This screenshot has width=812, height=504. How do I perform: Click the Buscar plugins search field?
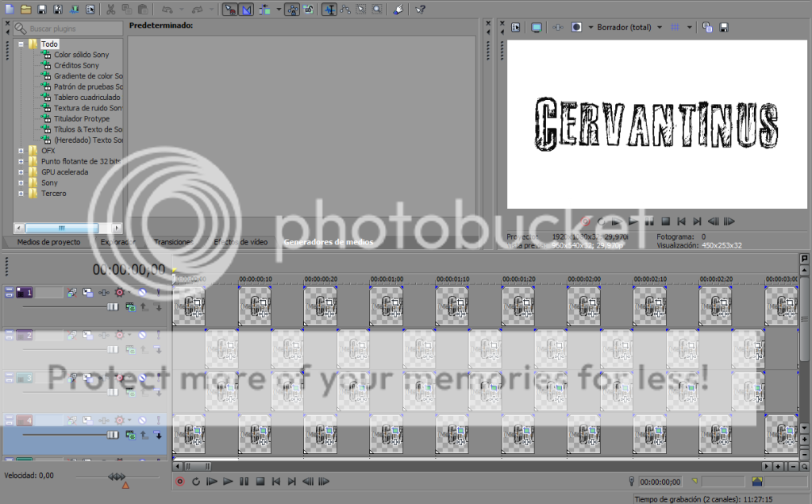point(67,29)
